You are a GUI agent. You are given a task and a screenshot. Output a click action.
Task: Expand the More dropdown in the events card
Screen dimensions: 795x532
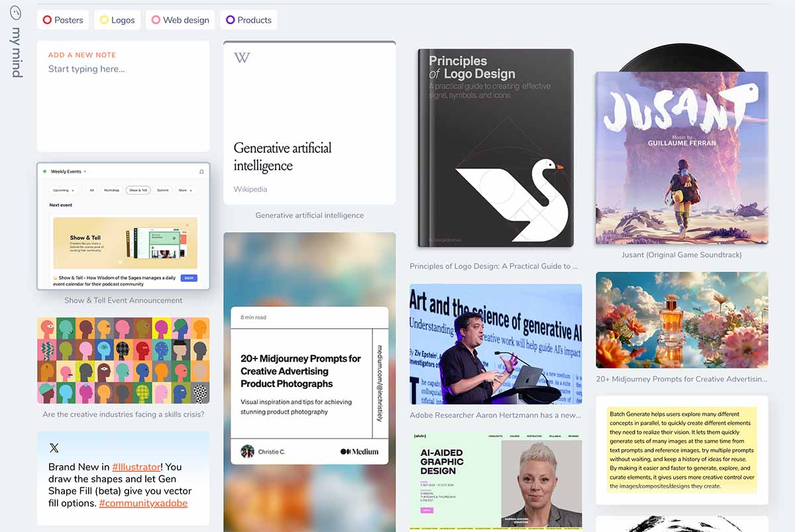tap(185, 190)
